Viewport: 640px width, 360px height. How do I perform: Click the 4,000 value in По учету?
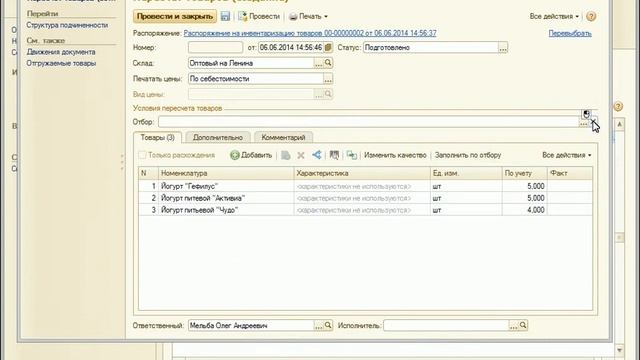coord(536,210)
